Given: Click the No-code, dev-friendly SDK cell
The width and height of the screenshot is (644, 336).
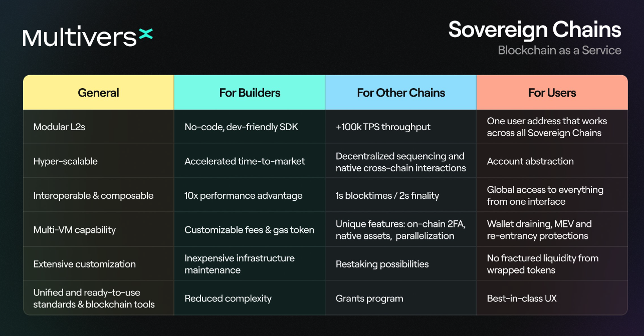Looking at the screenshot, I should (x=241, y=127).
